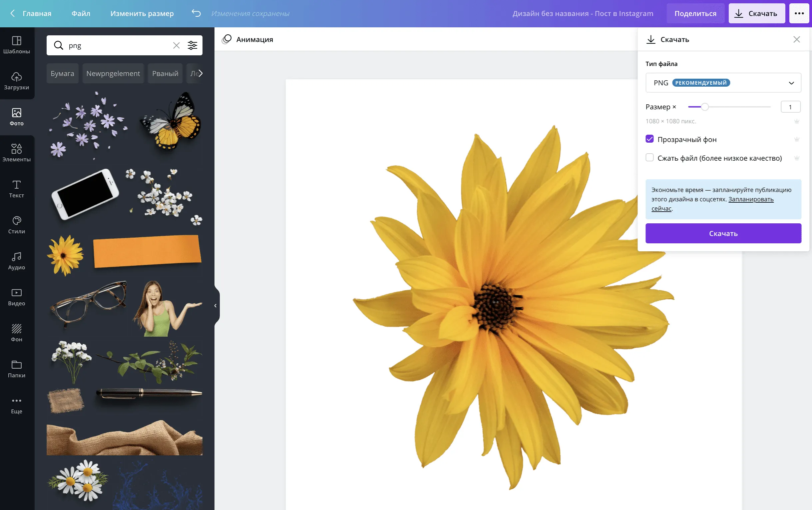Click the crown icon beside 1080 × 1080 пикс.
812x510 pixels.
(796, 121)
